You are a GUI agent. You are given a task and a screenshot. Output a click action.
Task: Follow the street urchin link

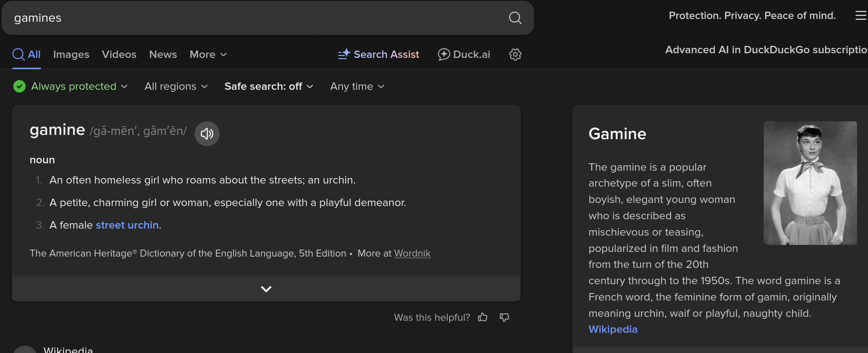(x=127, y=225)
